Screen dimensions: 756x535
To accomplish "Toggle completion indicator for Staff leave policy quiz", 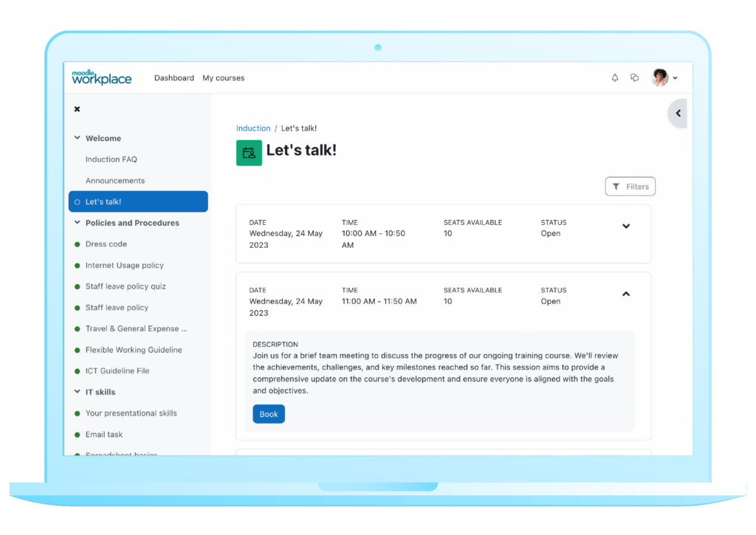I will [77, 286].
